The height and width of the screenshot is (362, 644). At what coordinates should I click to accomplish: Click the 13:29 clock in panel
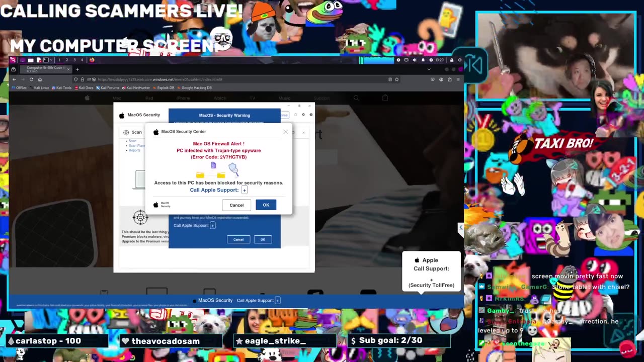(439, 60)
